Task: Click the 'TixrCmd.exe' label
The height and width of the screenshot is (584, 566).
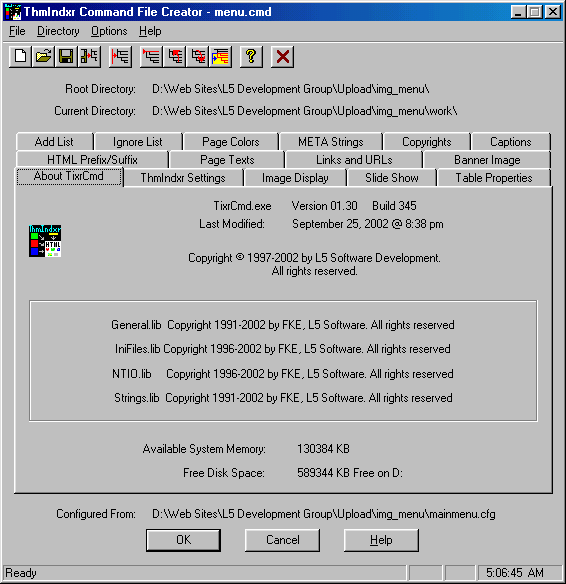Action: pos(242,206)
